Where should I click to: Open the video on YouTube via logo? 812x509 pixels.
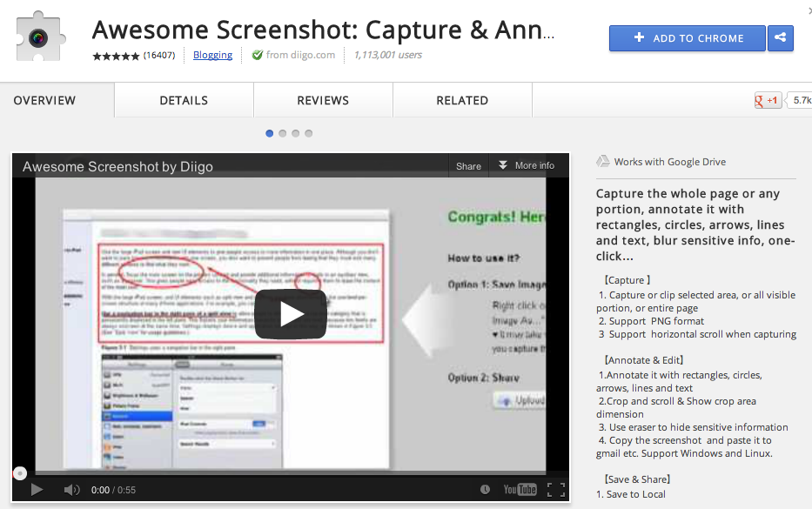tap(520, 489)
